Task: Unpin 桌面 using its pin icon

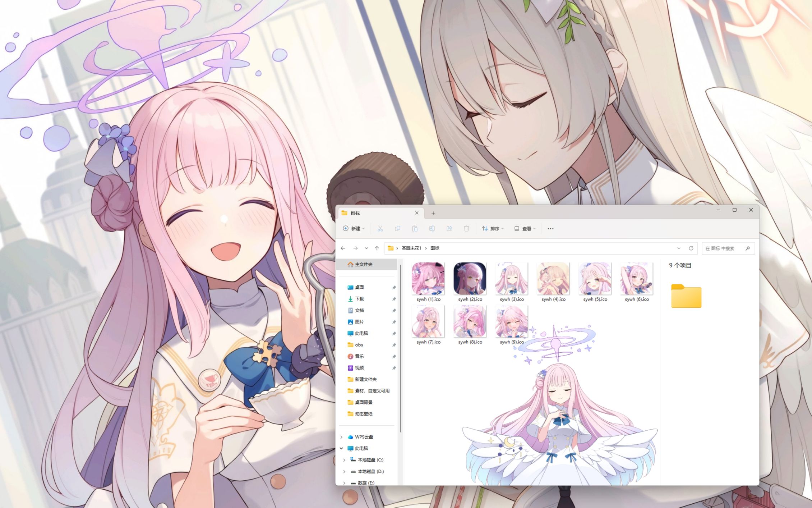Action: tap(394, 287)
